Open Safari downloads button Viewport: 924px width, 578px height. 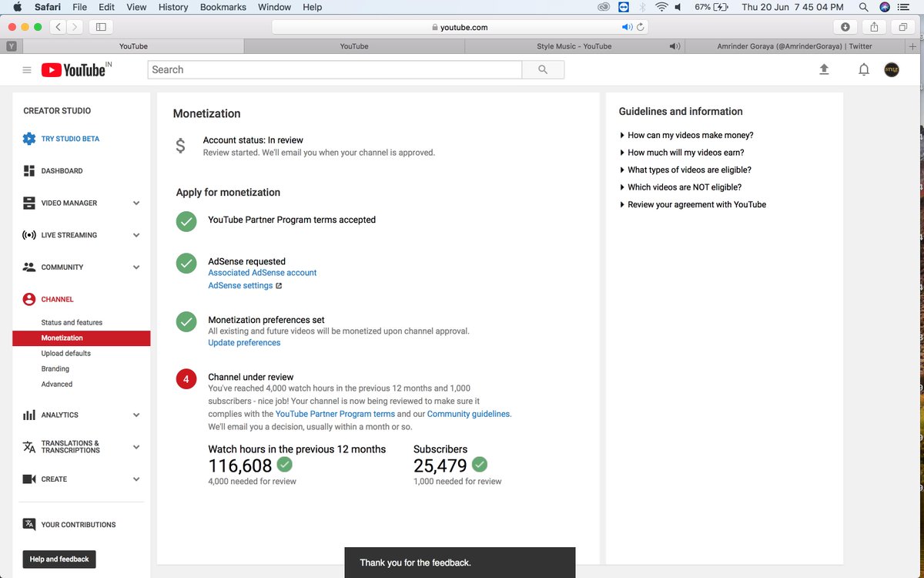845,27
